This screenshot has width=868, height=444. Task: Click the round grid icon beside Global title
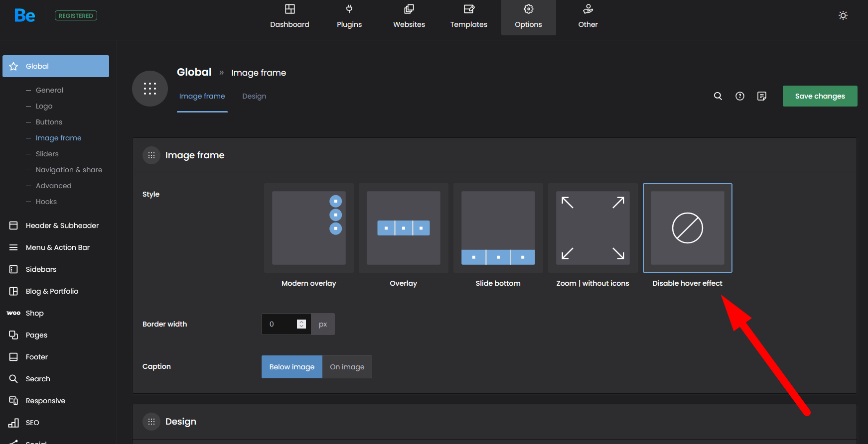149,89
